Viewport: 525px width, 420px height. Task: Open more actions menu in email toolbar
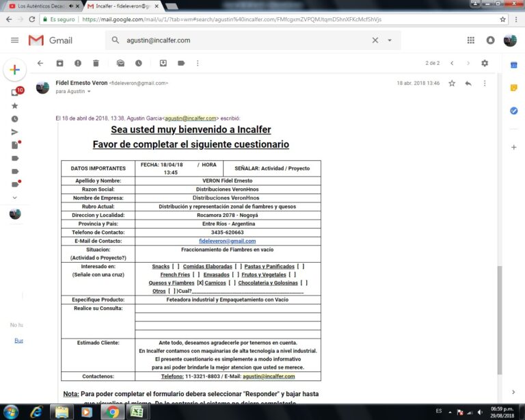tap(198, 63)
